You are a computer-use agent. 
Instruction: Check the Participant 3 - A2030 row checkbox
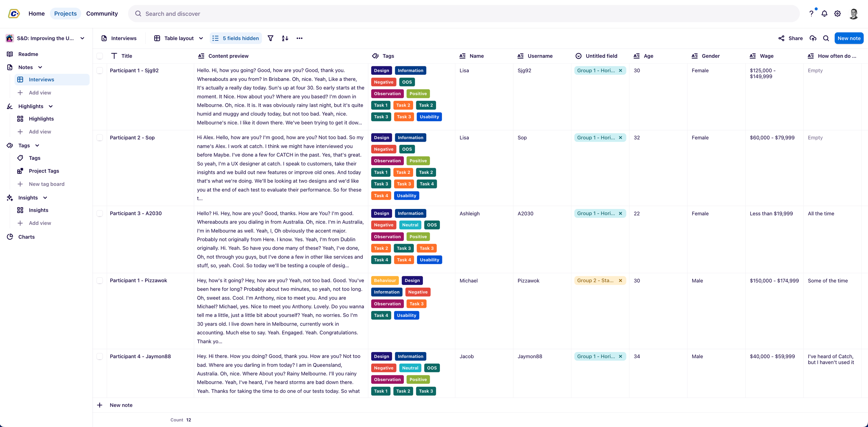point(100,213)
